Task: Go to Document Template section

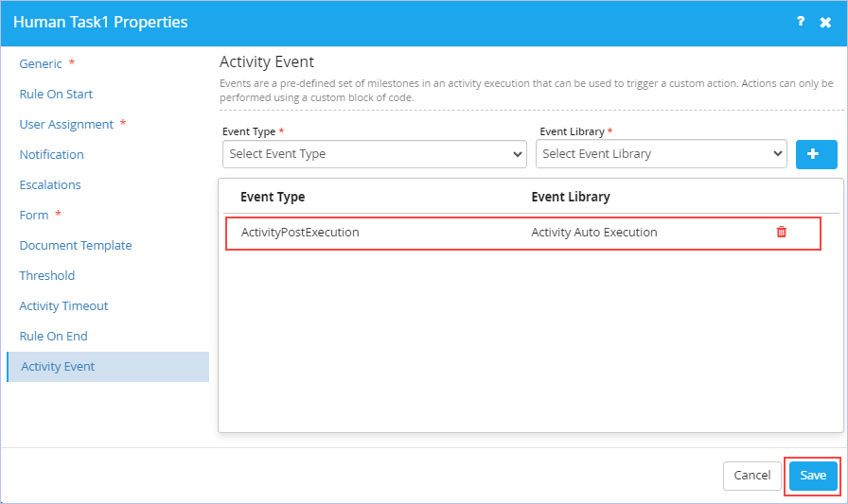Action: point(76,245)
